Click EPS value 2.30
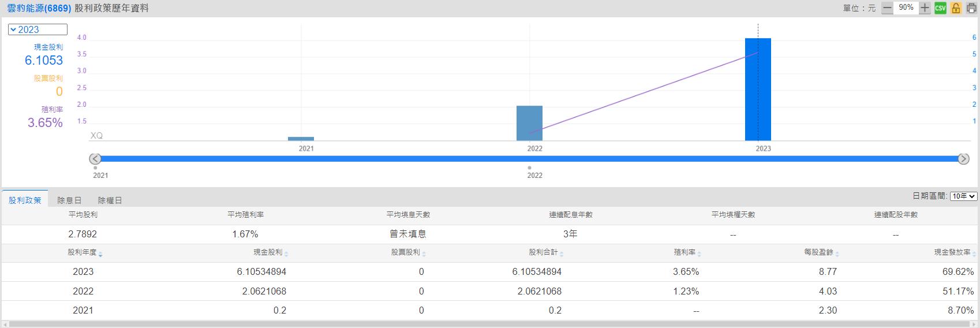This screenshot has height=328, width=980. point(828,310)
